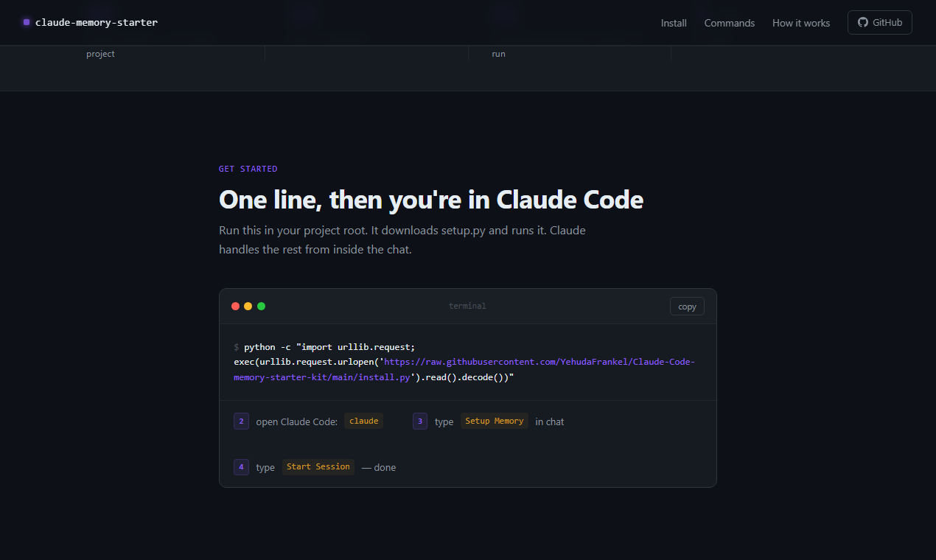This screenshot has width=936, height=560.
Task: Select the claude command badge
Action: coord(363,421)
